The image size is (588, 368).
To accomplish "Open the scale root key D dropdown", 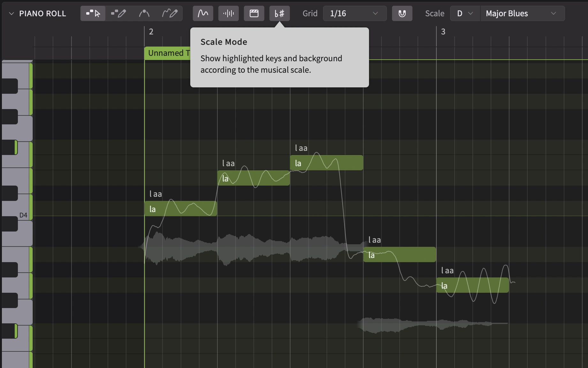I will (465, 13).
